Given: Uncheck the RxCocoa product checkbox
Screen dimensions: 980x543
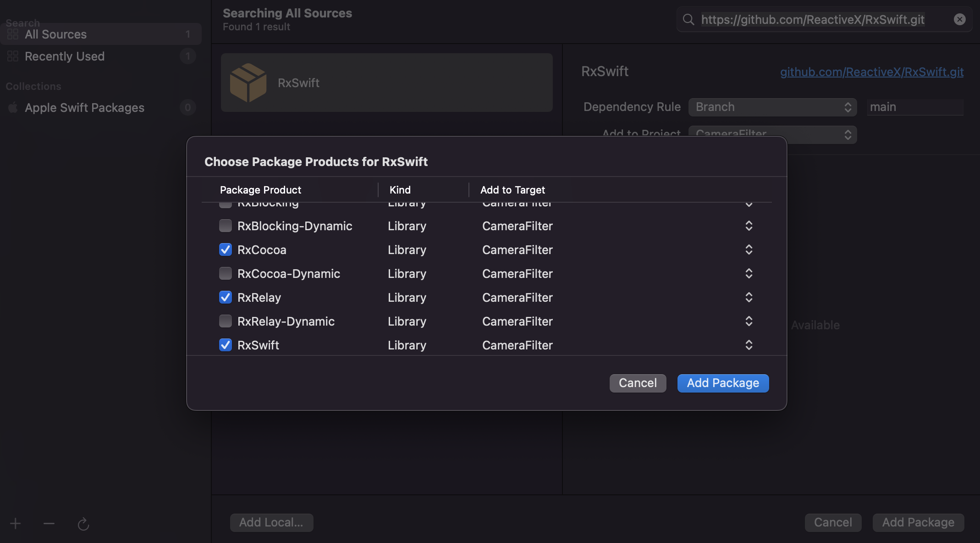Looking at the screenshot, I should pyautogui.click(x=226, y=249).
